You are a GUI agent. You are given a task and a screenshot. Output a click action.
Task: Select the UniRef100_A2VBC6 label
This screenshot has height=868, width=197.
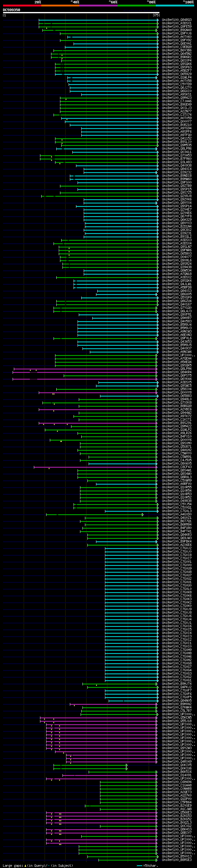pos(177,410)
